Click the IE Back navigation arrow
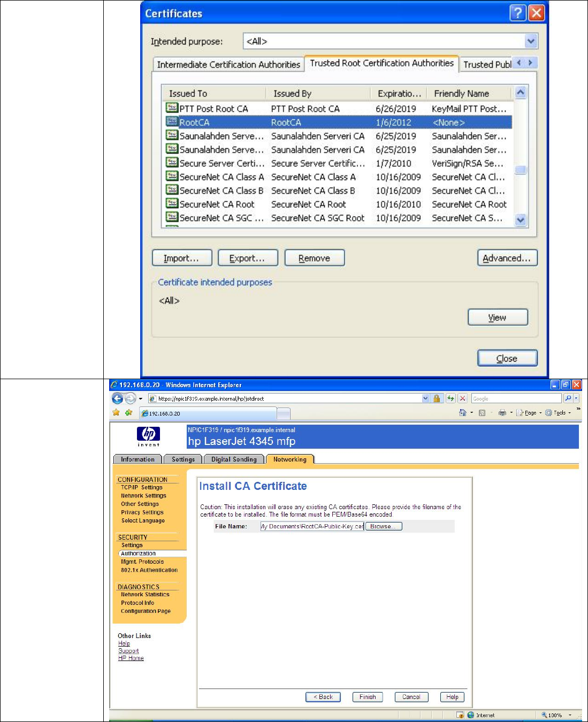This screenshot has width=588, height=722. click(117, 398)
